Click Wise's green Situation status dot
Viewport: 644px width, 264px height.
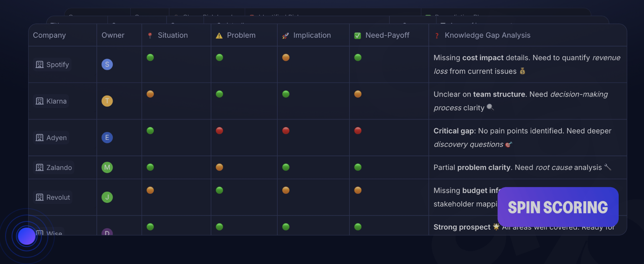150,227
